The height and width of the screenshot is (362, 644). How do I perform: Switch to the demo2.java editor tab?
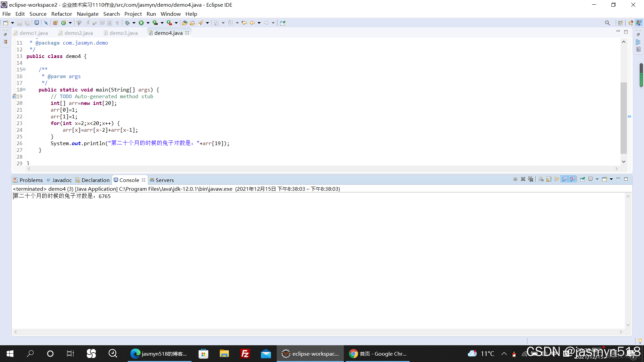click(78, 33)
